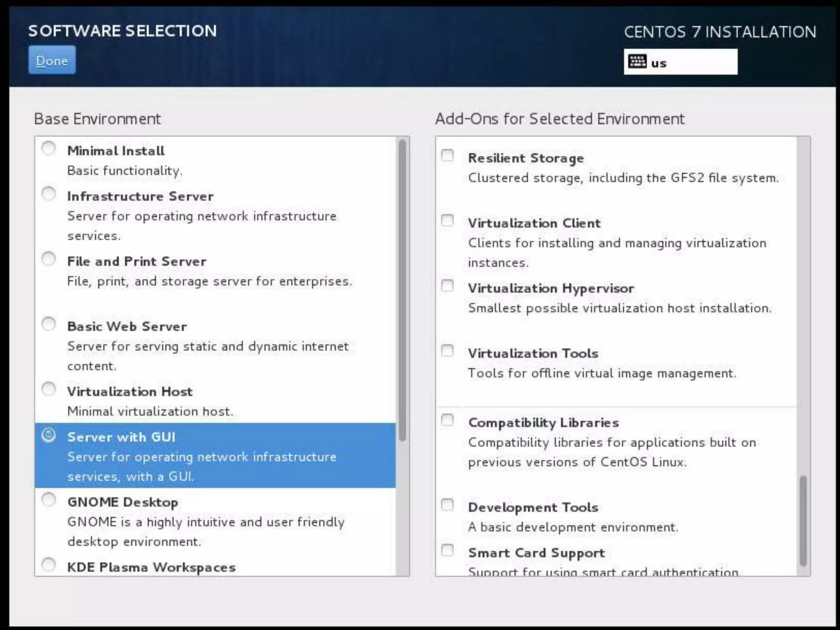The width and height of the screenshot is (840, 630).
Task: Choose File and Print Server option
Action: 49,259
